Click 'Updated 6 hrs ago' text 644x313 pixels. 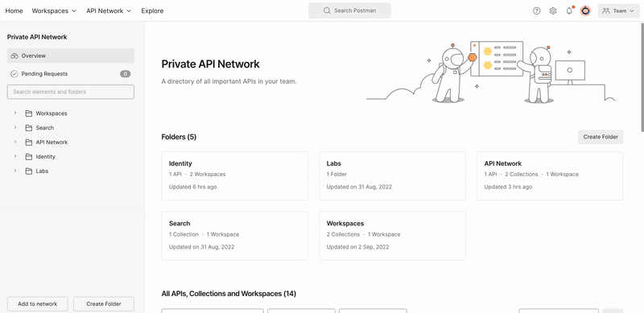pyautogui.click(x=192, y=187)
